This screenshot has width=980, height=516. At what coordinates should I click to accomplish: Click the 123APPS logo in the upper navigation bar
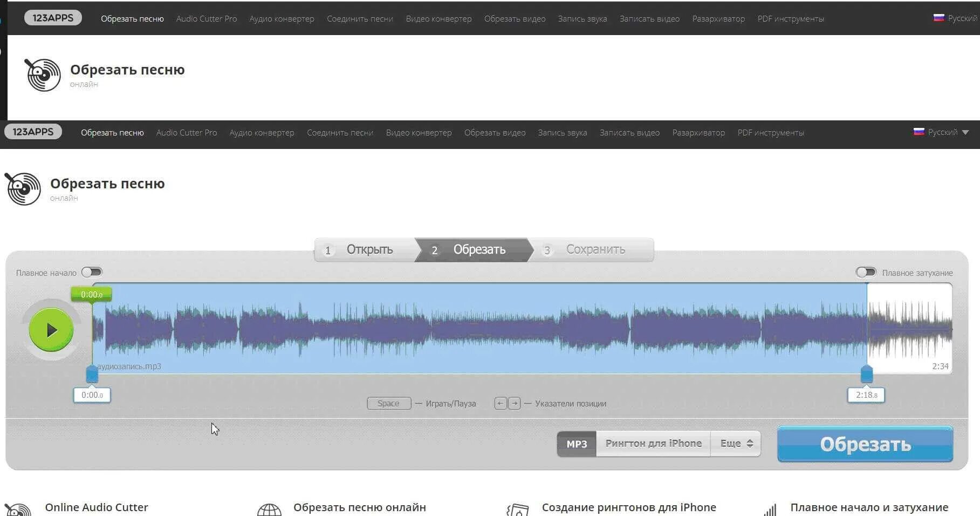point(53,18)
